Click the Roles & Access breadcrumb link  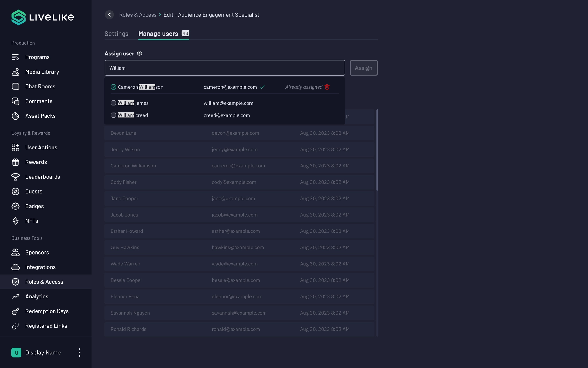pos(138,15)
